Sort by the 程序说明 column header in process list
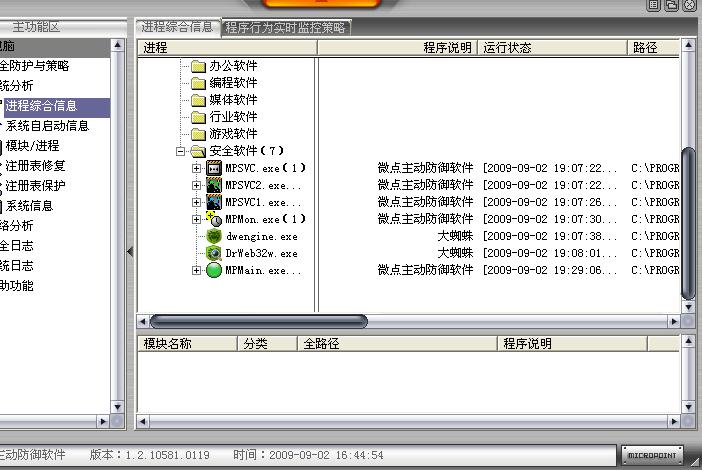The image size is (702, 470). pyautogui.click(x=397, y=47)
